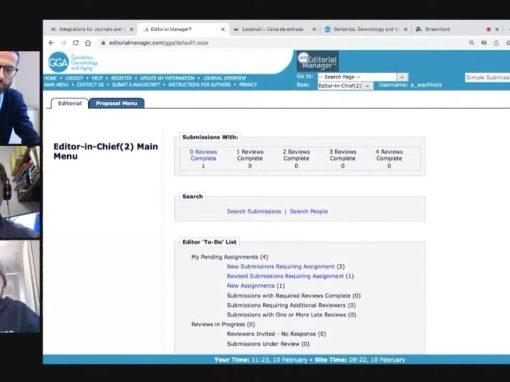Select the Editorial tab
Viewport: 510px width, 382px height.
(x=70, y=103)
